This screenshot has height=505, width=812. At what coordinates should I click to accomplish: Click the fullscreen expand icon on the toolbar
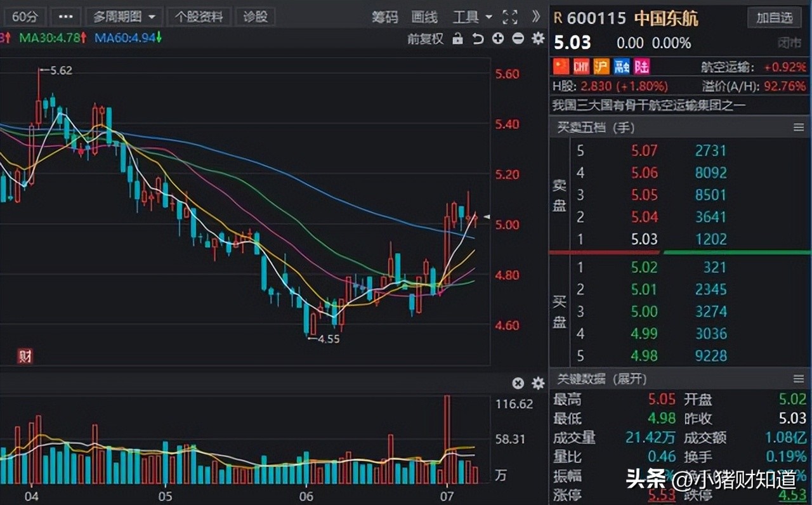pos(509,17)
